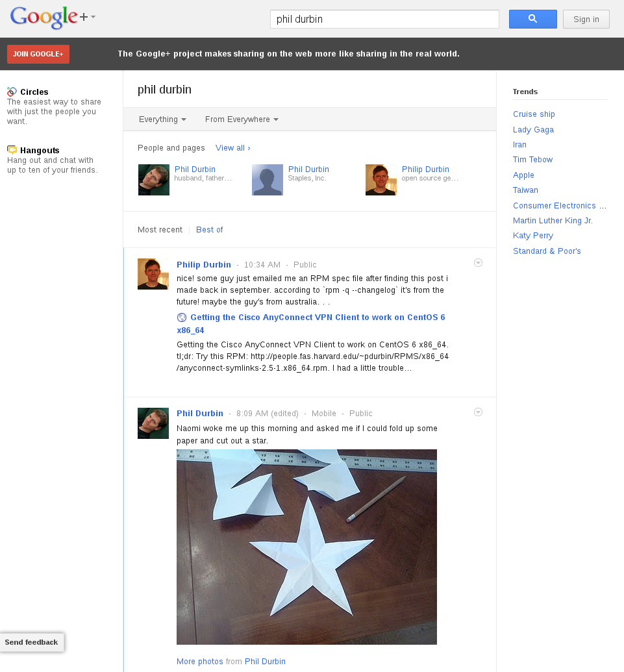Select the Most recent tab
Image resolution: width=624 pixels, height=672 pixels.
[160, 230]
